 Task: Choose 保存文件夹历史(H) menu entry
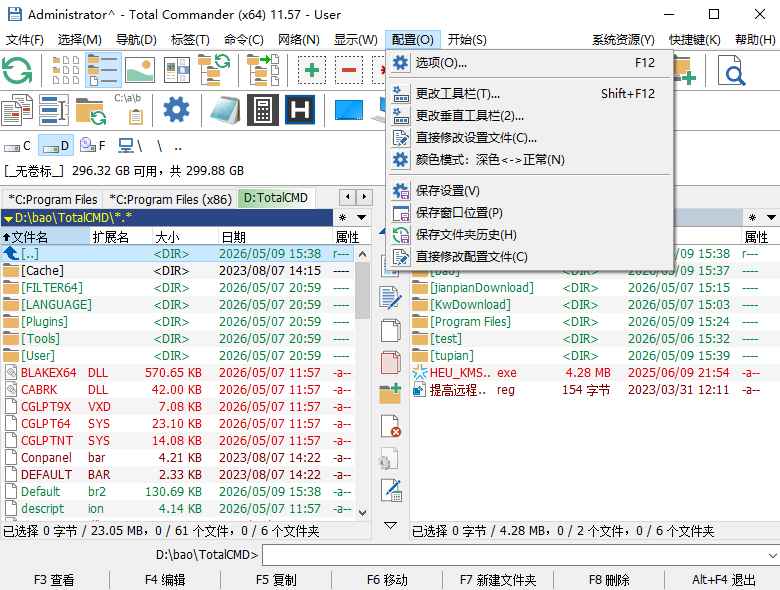529,234
